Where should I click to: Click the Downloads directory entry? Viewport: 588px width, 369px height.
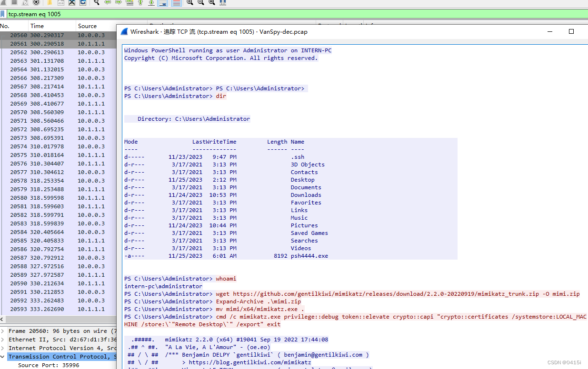click(x=306, y=195)
